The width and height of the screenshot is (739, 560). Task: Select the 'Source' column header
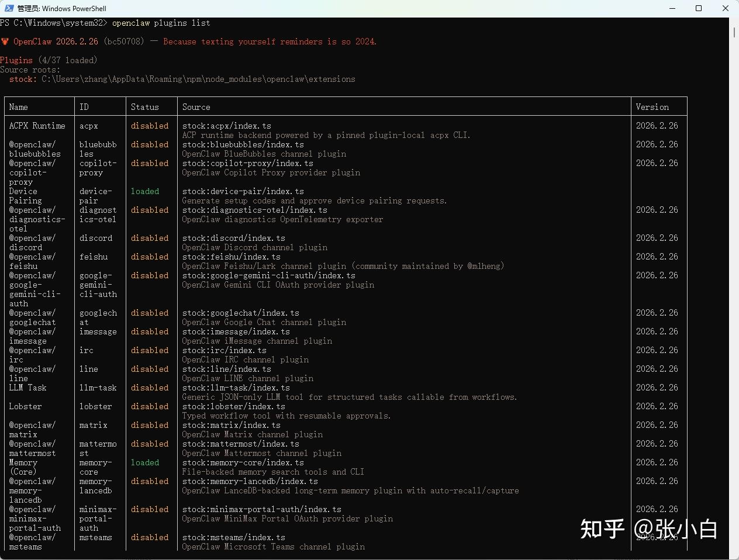(196, 107)
